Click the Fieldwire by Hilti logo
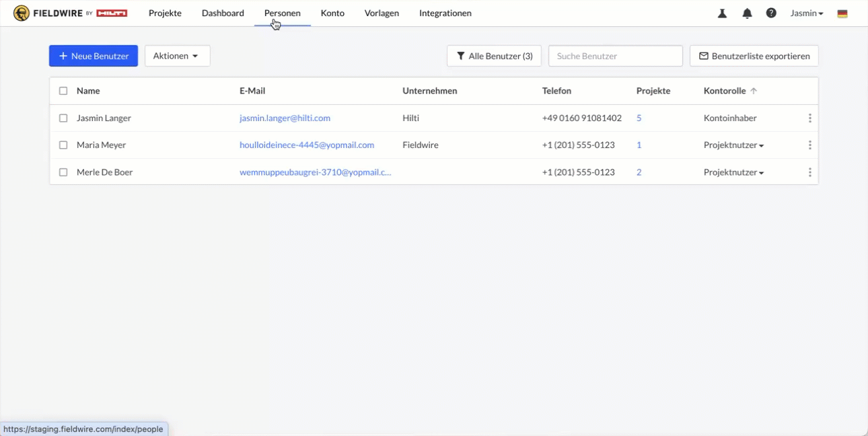 71,13
